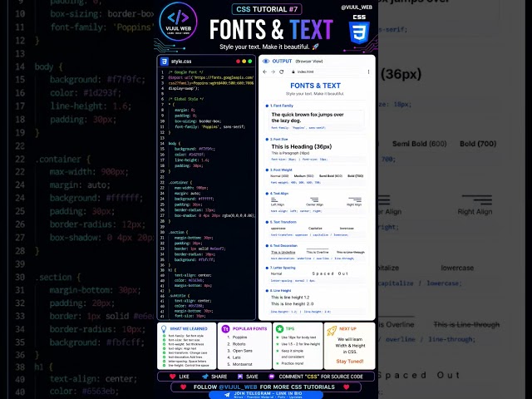Click the 'Stay Tuned!' text
Screen dimensions: 532x399
(350, 362)
